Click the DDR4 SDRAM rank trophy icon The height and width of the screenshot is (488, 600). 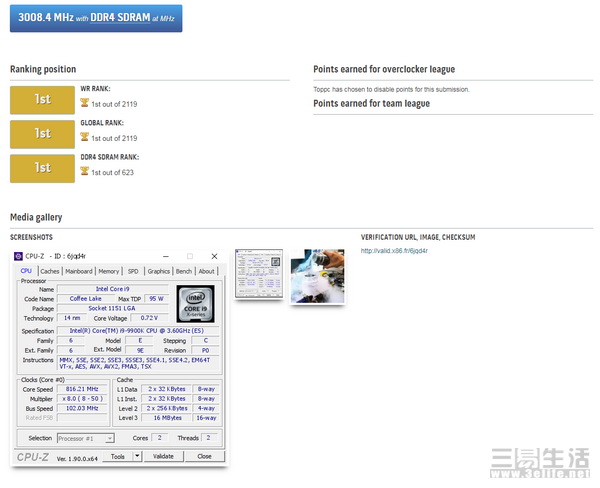tap(85, 171)
